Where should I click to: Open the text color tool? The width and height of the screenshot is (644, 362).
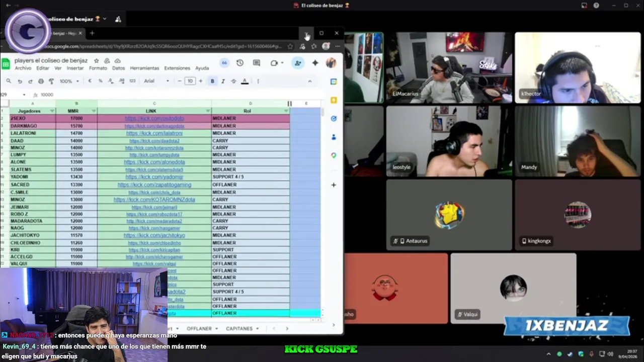(245, 81)
